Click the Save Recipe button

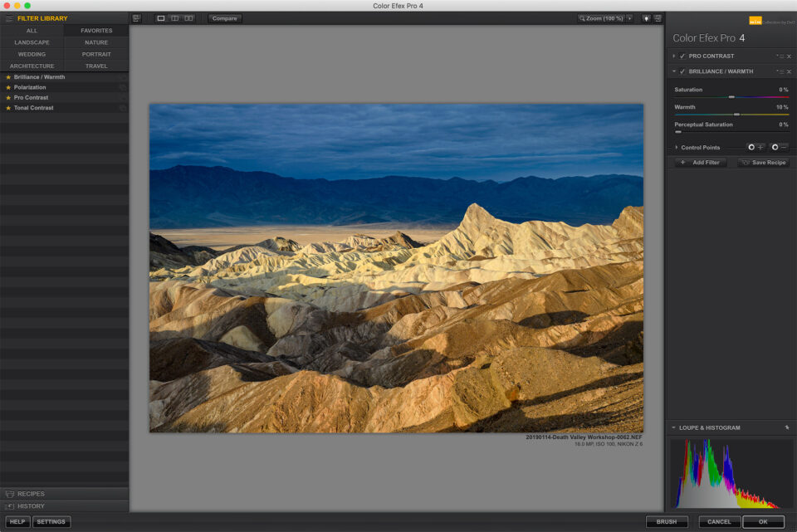(x=765, y=162)
